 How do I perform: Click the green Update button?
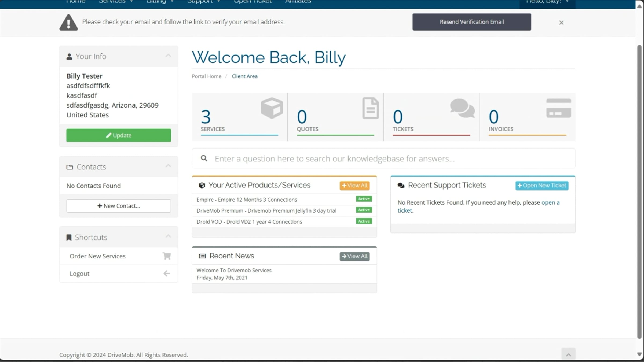click(119, 135)
